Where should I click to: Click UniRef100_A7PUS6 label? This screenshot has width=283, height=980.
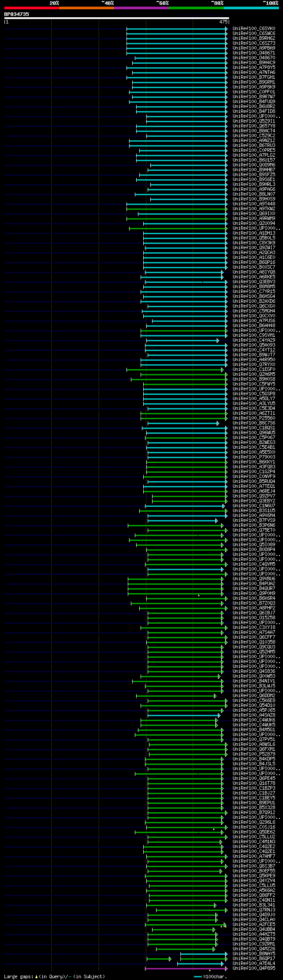click(x=254, y=321)
